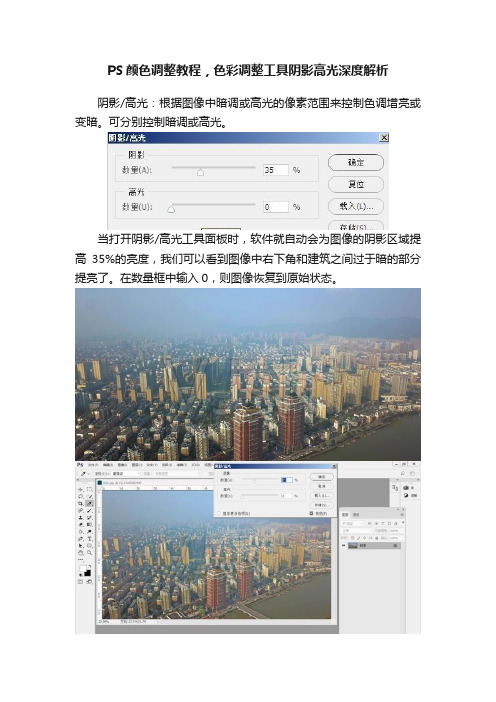Click the screen mode icon in toolbox
This screenshot has width=496, height=702.
click(x=89, y=582)
